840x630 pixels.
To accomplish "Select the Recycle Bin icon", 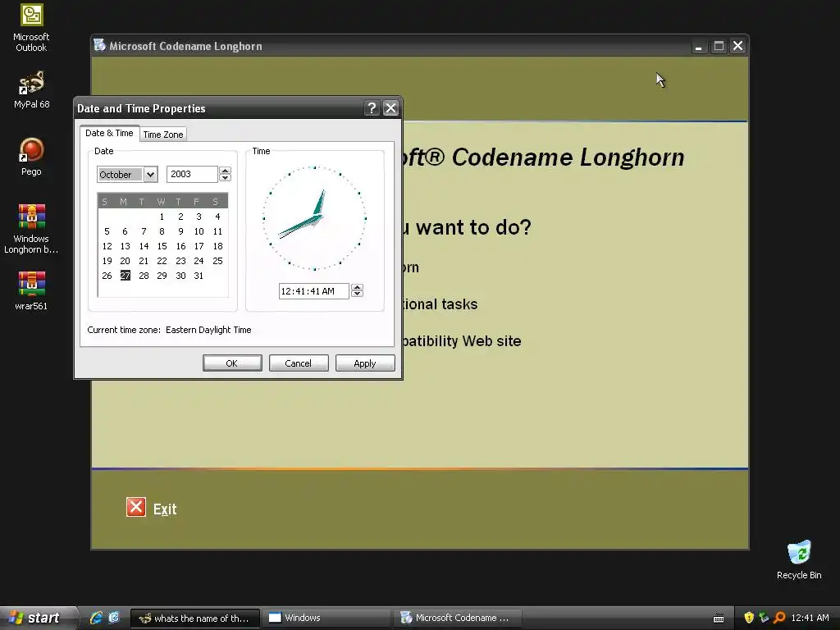I will click(x=799, y=559).
